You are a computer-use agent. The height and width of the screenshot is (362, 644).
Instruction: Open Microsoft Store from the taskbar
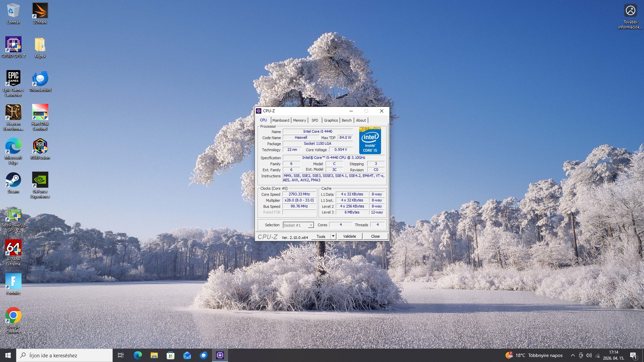[x=171, y=355]
